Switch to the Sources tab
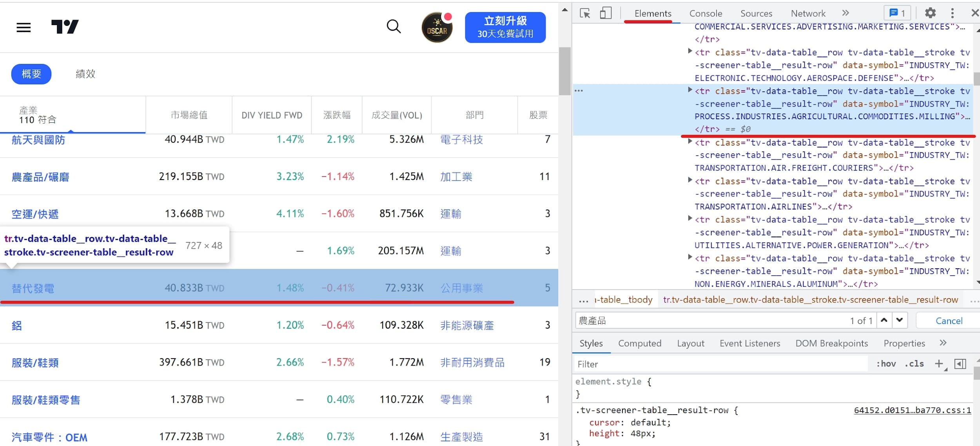This screenshot has width=980, height=446. point(756,13)
